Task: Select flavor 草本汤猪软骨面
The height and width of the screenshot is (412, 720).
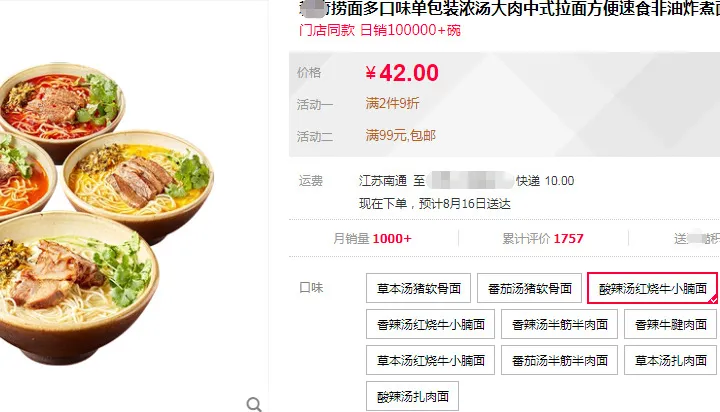Action: (418, 288)
